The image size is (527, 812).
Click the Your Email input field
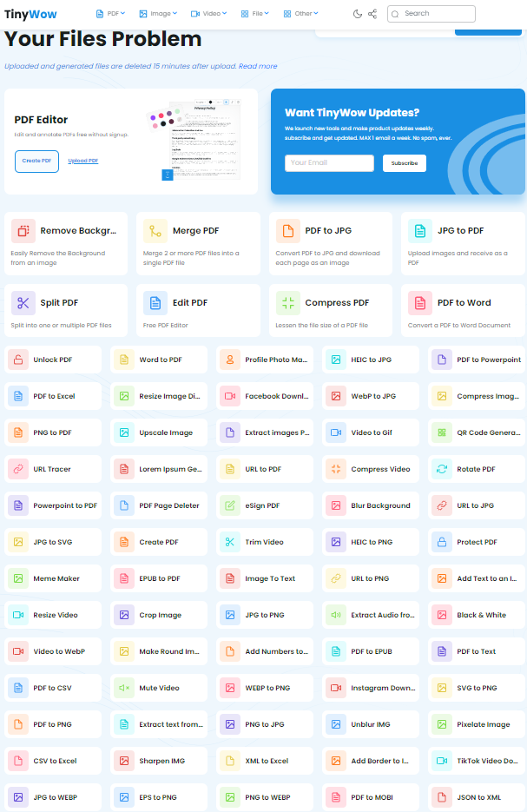pyautogui.click(x=329, y=163)
